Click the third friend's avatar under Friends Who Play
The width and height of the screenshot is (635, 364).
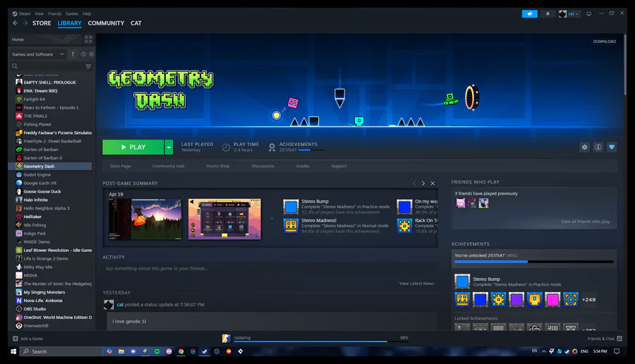483,203
